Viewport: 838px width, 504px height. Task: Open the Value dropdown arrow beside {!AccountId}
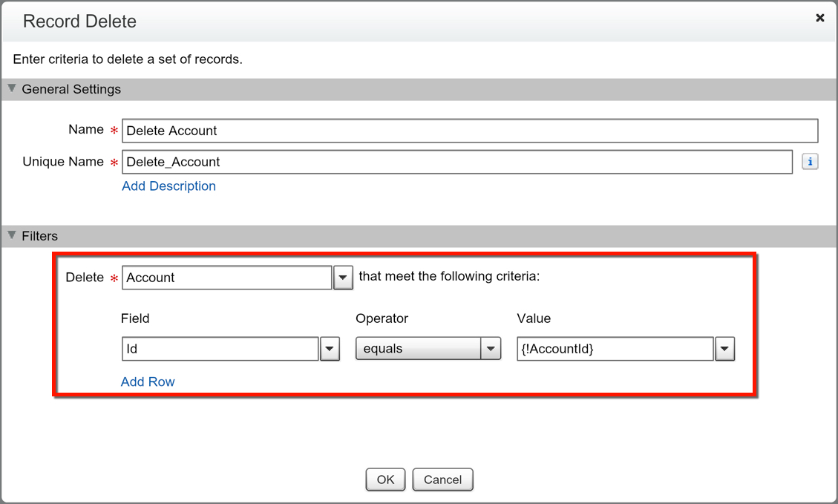point(725,349)
